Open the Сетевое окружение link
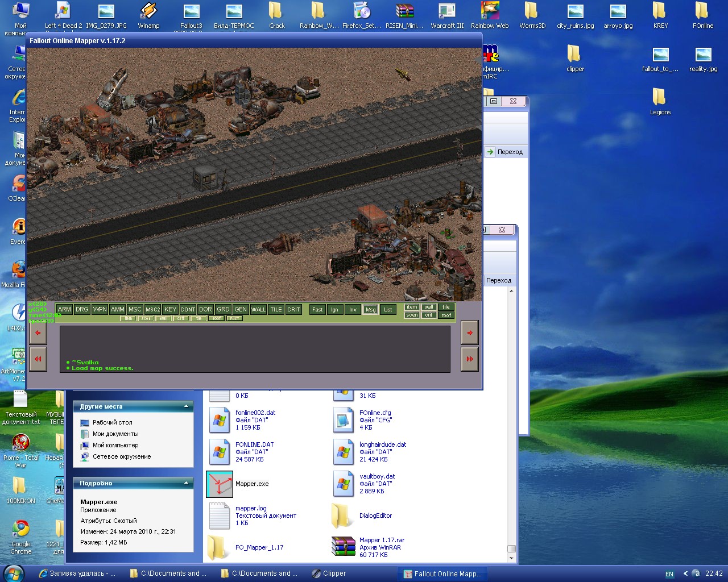Viewport: 728px width, 582px height. [x=115, y=456]
